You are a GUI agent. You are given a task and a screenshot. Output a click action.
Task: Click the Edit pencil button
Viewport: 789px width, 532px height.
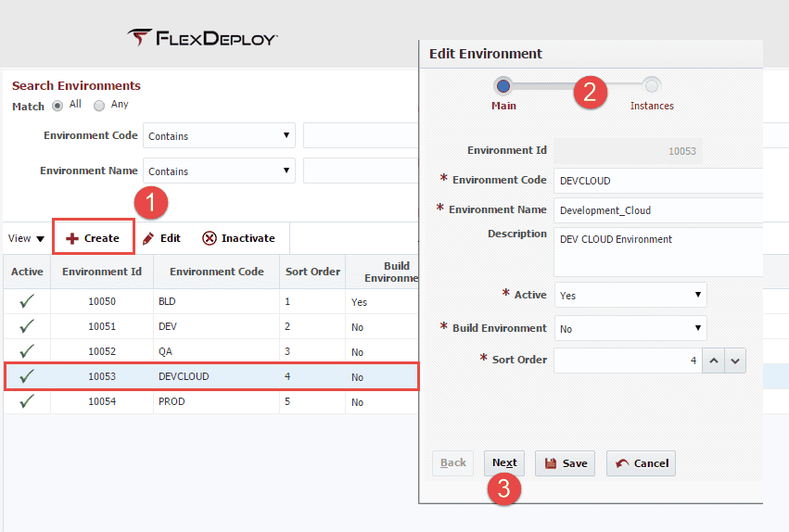[x=161, y=238]
